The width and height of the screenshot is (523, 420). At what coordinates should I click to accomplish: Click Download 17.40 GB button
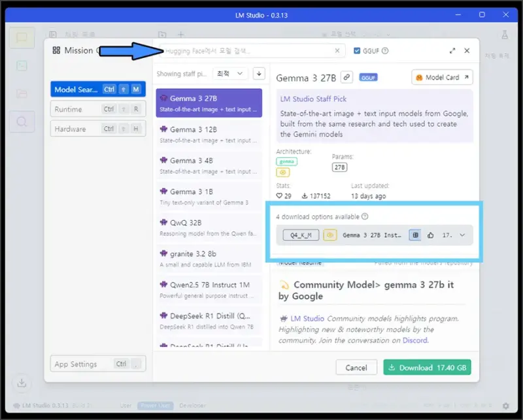coord(428,367)
